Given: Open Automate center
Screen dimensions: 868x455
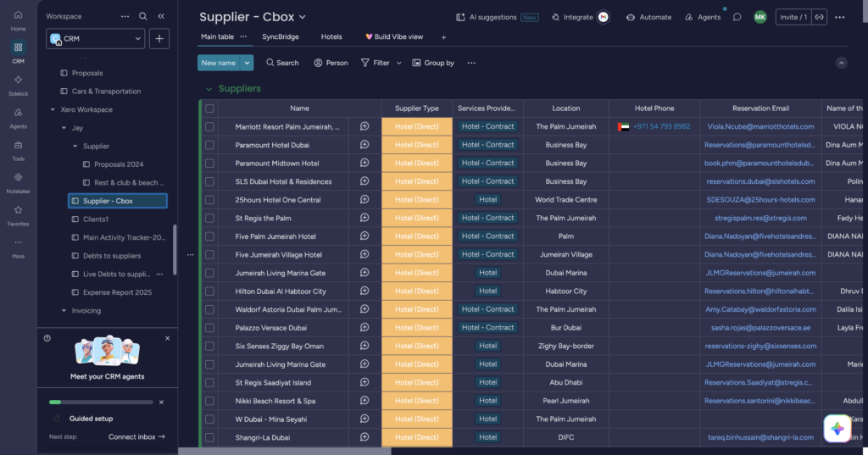Looking at the screenshot, I should (648, 17).
